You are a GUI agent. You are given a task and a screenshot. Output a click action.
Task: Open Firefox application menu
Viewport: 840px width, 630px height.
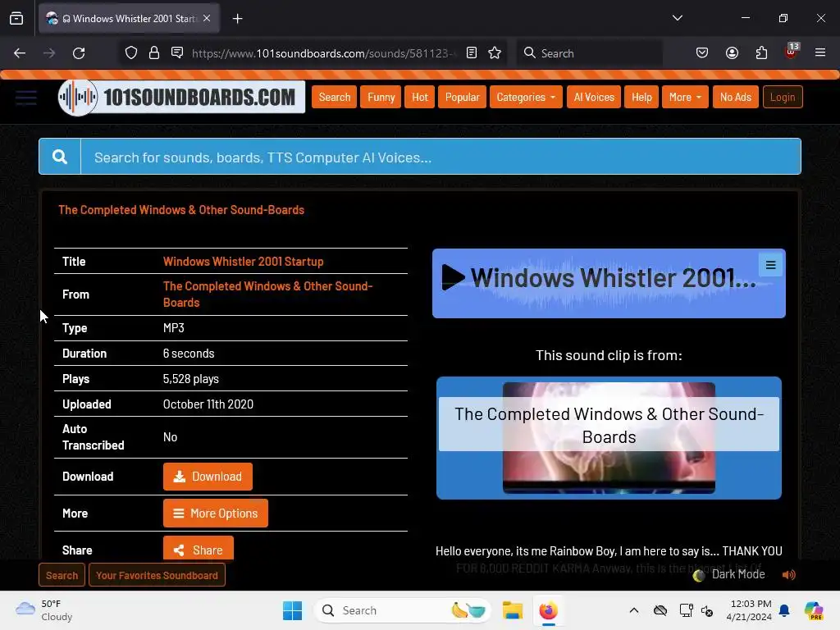(x=820, y=52)
